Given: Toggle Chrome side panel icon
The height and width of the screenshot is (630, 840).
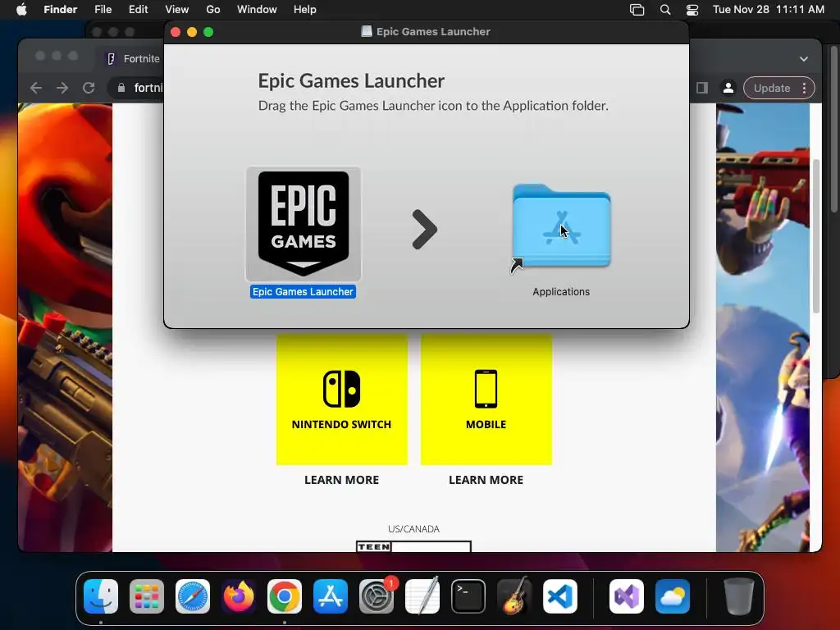Looking at the screenshot, I should coord(702,88).
